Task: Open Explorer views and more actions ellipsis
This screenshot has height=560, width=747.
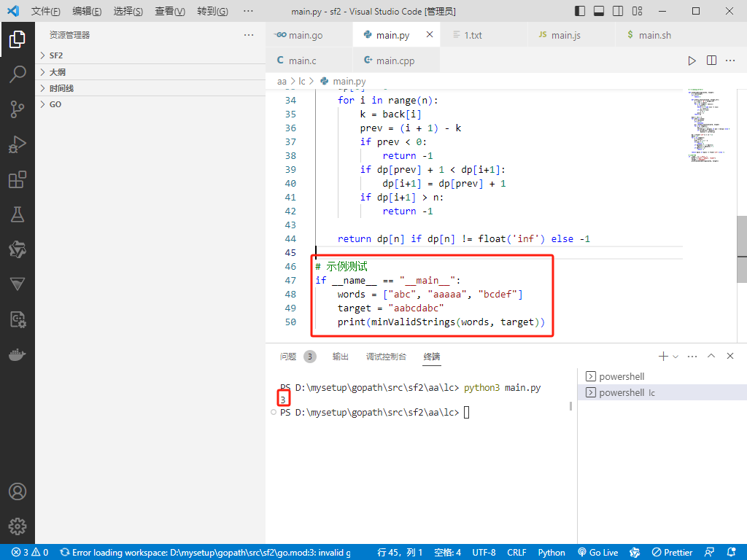Action: coord(249,35)
